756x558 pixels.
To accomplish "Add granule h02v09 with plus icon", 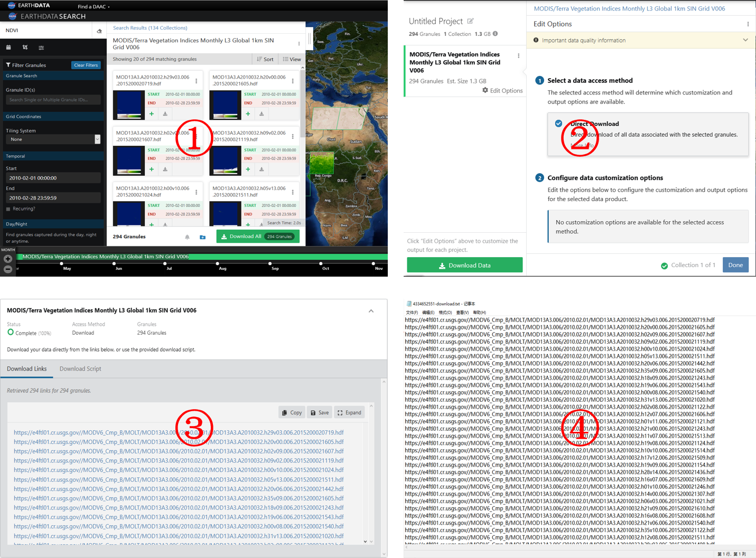I will pyautogui.click(x=152, y=169).
